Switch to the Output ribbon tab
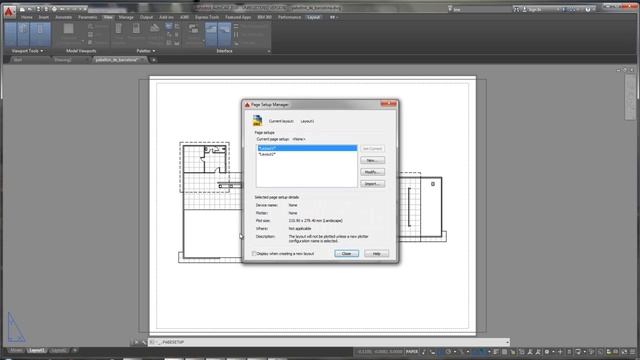 coord(146,17)
